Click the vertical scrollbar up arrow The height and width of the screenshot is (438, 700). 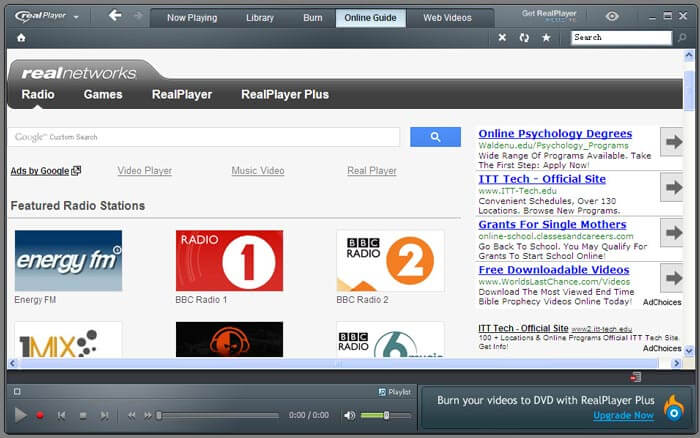(x=688, y=56)
